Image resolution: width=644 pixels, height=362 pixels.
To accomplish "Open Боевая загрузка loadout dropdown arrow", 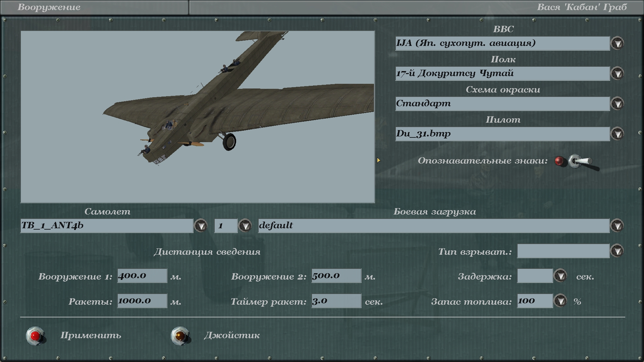I will (617, 226).
